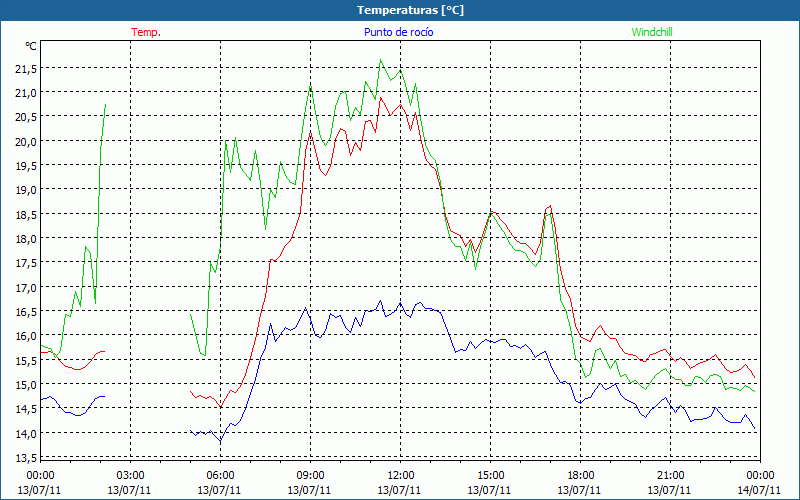Click the 14,0 y-axis value

pyautogui.click(x=26, y=433)
